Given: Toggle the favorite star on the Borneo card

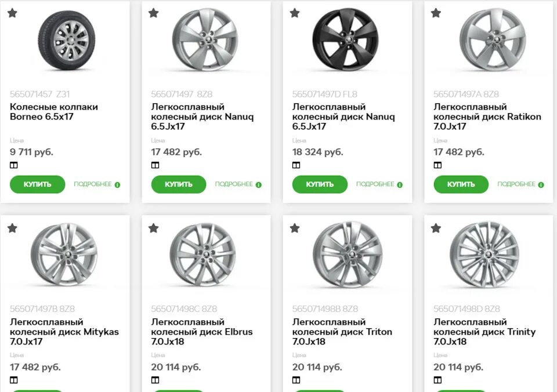Looking at the screenshot, I should (x=12, y=13).
